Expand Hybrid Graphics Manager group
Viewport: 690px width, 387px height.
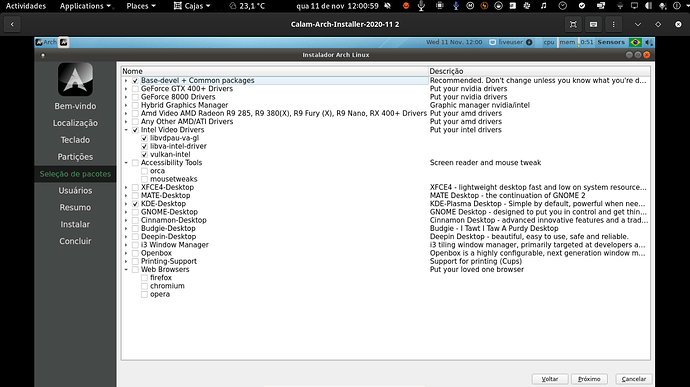[x=126, y=105]
